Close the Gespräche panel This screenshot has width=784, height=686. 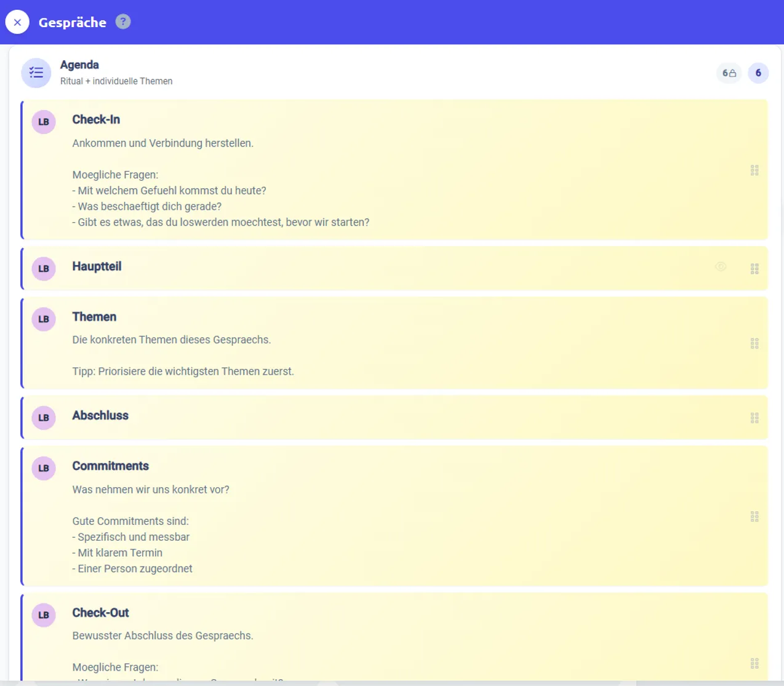tap(17, 22)
